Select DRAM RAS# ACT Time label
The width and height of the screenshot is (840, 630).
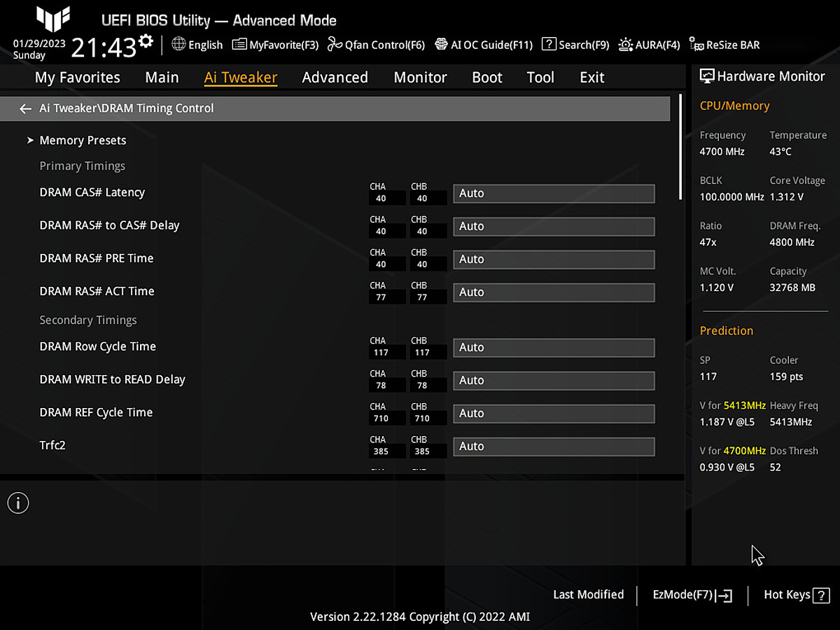point(97,291)
